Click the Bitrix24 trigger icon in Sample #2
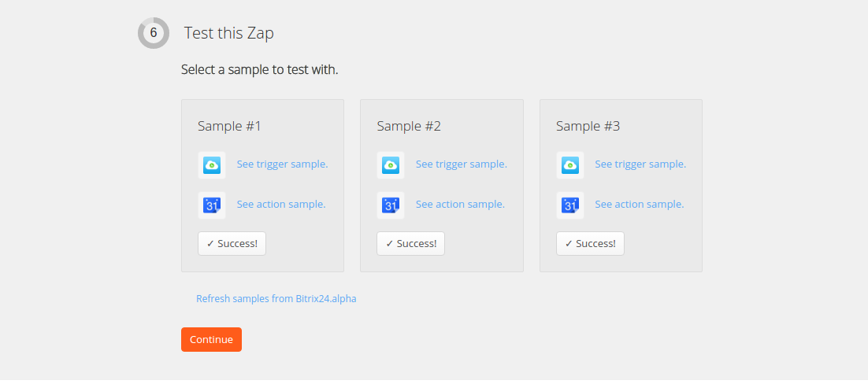 click(391, 164)
